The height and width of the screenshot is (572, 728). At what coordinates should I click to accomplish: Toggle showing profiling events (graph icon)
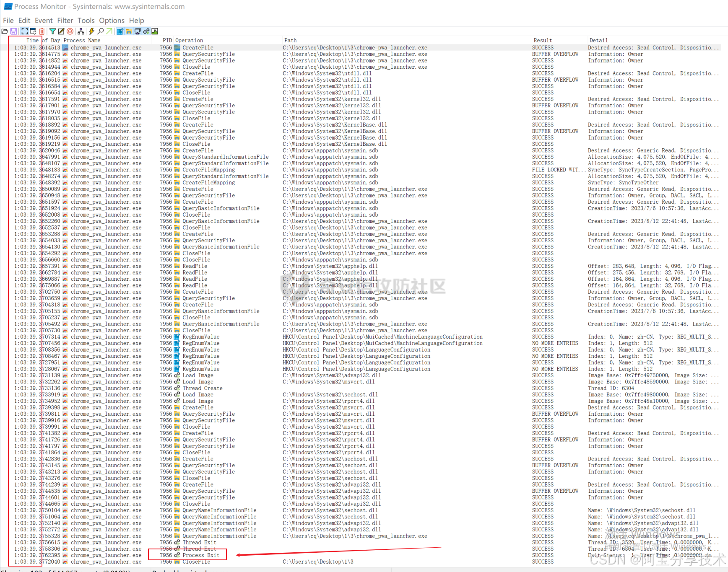(155, 31)
